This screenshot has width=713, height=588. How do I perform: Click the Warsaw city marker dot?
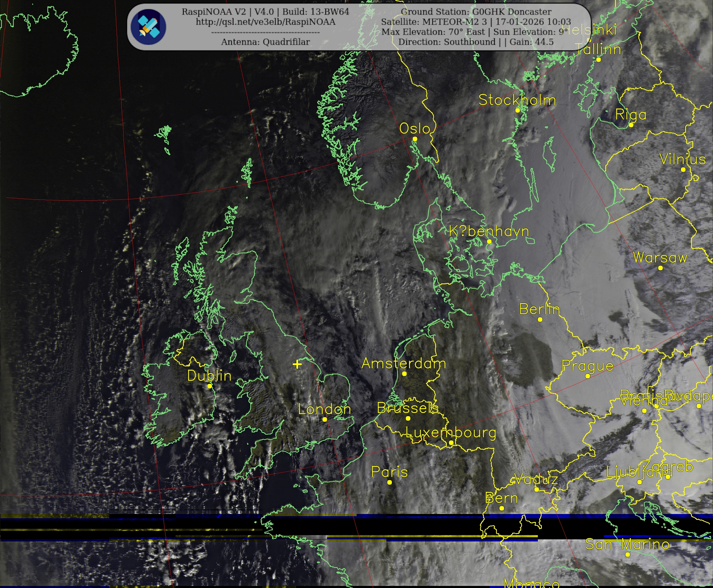660,268
